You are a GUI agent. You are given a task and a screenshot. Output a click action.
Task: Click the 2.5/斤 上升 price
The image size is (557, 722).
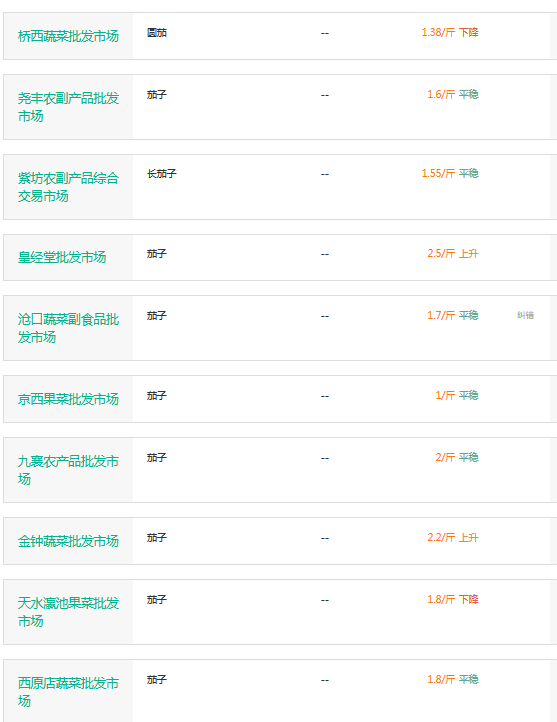[x=453, y=253]
